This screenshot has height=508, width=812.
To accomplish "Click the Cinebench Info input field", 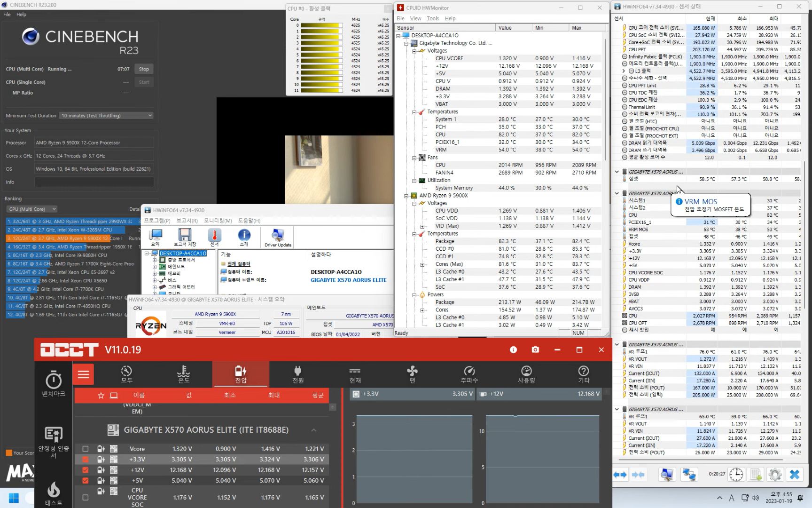I will click(94, 182).
